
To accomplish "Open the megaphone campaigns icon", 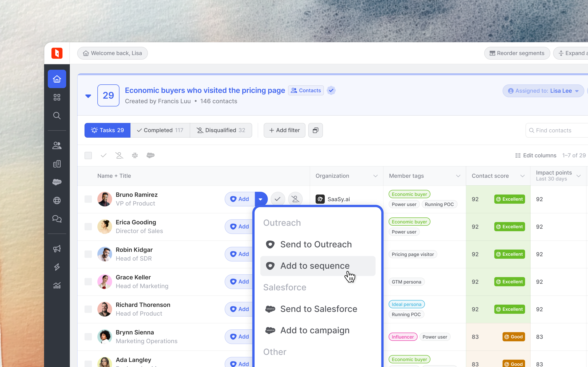I will click(57, 249).
